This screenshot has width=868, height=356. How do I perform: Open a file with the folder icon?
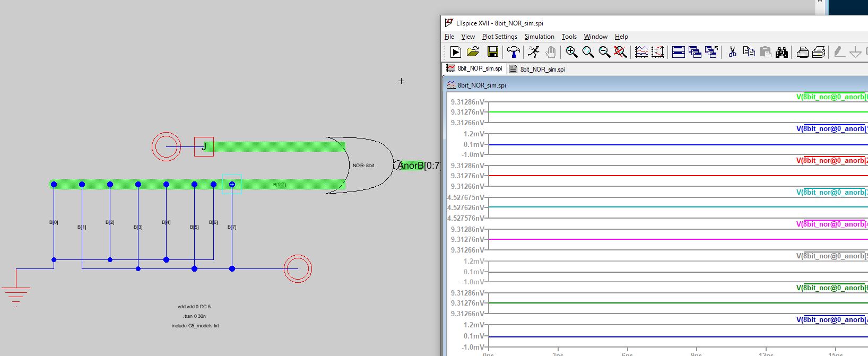472,52
